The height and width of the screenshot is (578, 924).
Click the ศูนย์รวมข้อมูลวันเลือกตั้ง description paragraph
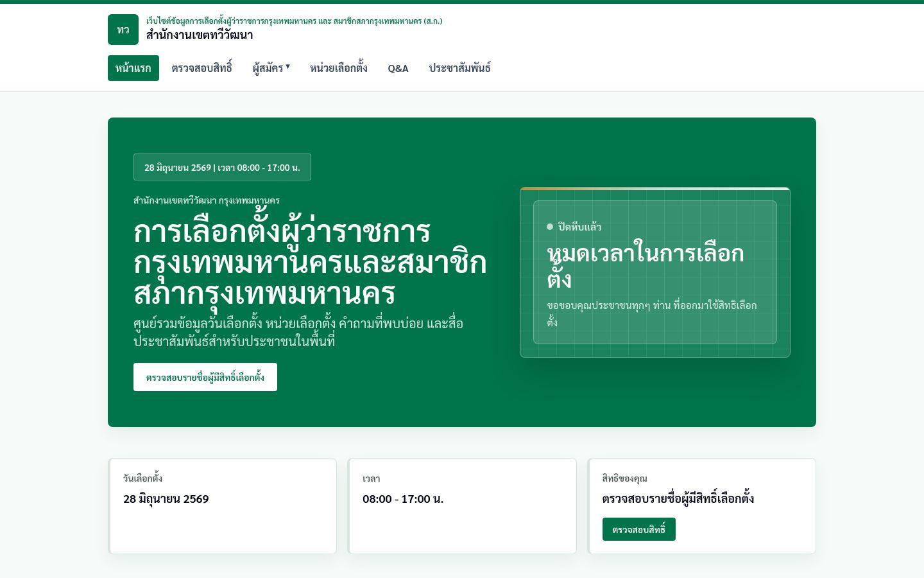298,332
